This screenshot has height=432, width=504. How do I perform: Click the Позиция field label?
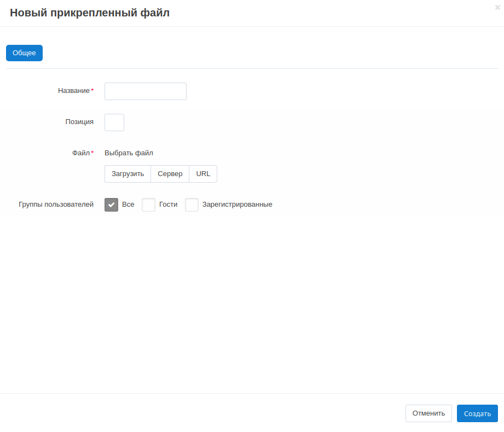pyautogui.click(x=79, y=122)
